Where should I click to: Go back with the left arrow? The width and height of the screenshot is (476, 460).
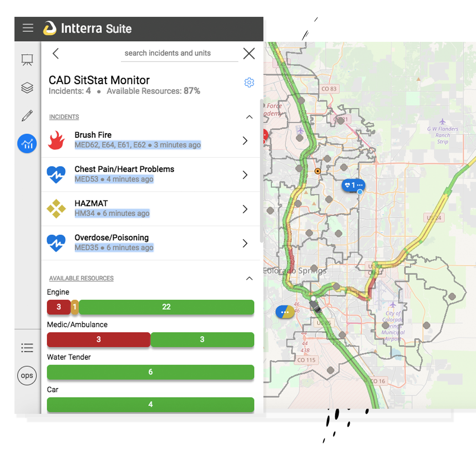[x=55, y=54]
